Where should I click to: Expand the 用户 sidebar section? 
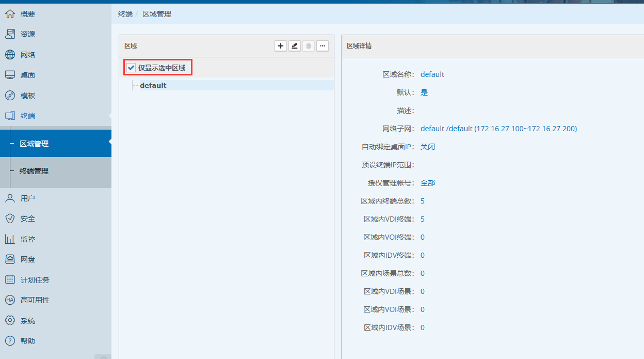(x=28, y=198)
